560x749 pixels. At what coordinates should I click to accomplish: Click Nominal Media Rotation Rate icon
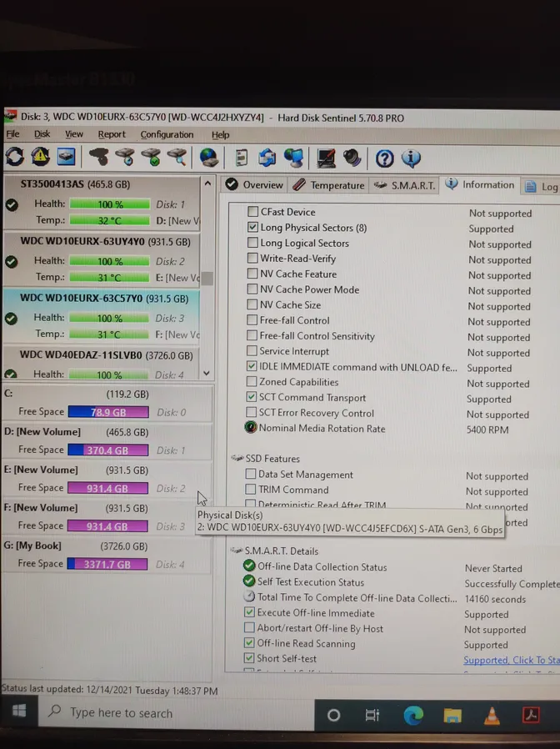coord(251,427)
